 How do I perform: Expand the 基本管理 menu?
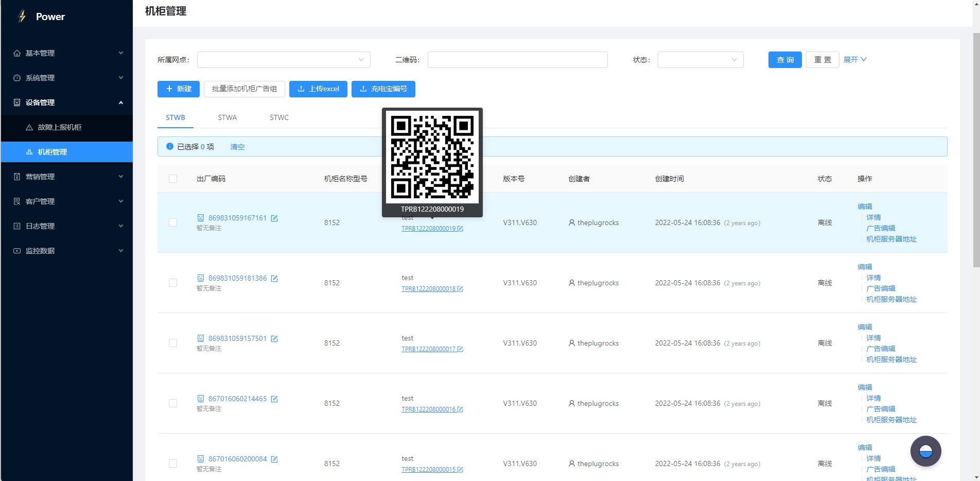(67, 53)
